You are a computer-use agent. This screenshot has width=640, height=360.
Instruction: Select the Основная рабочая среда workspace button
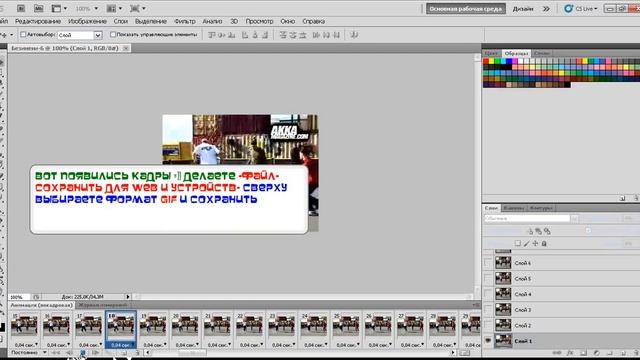(466, 9)
